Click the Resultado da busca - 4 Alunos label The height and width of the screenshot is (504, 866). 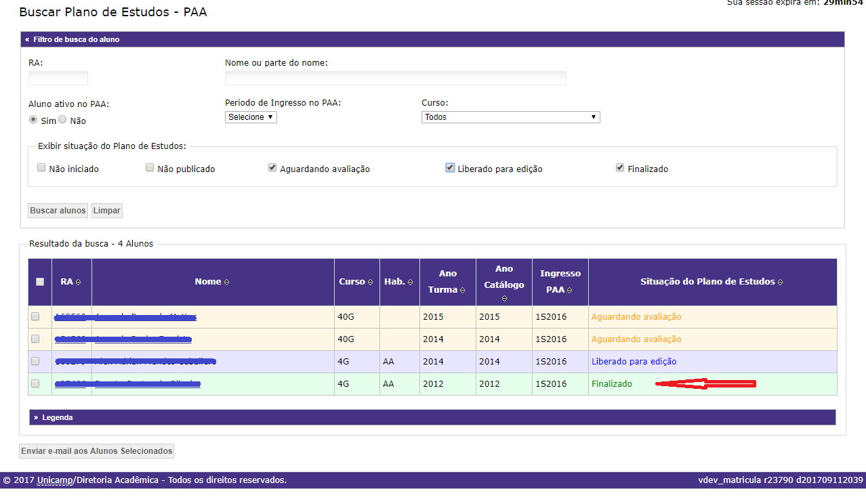coord(91,244)
